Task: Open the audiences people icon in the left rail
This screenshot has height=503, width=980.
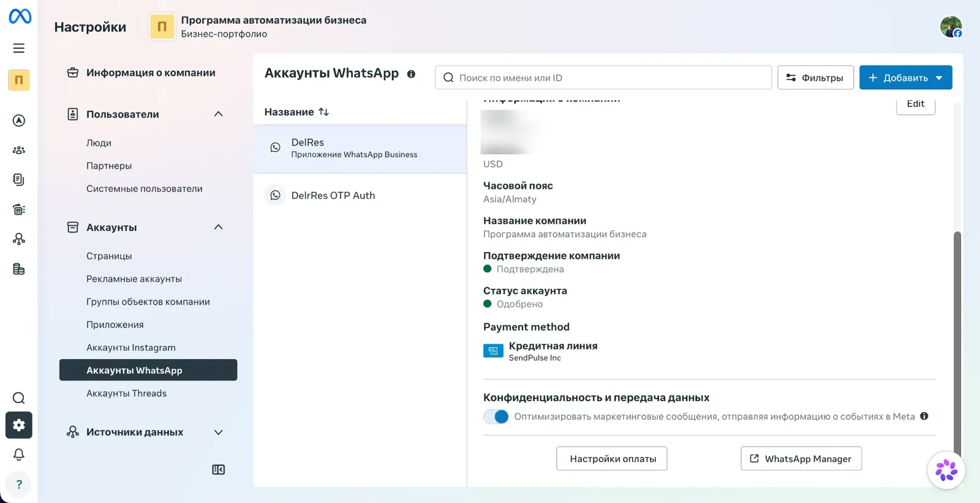Action: (19, 150)
